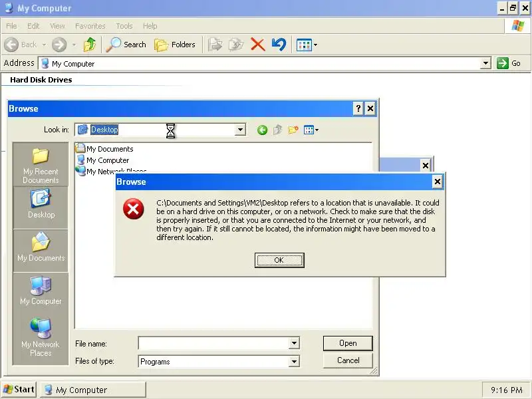Click the Forward arrow in My Computer toolbar
Viewport: 532px width, 399px height.
coord(59,45)
